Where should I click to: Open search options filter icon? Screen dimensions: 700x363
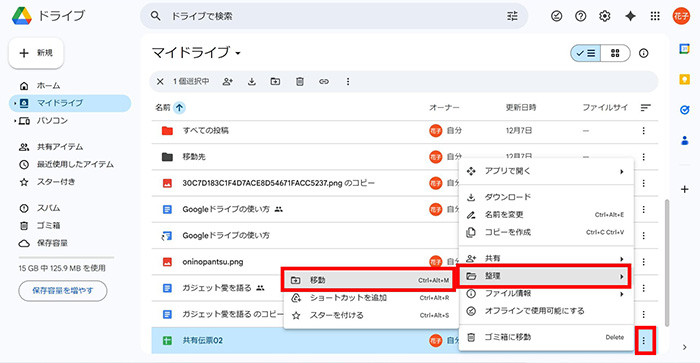(x=512, y=17)
